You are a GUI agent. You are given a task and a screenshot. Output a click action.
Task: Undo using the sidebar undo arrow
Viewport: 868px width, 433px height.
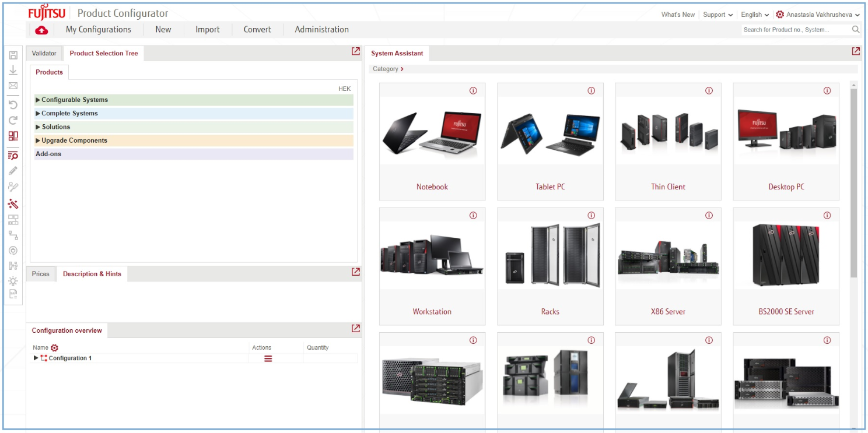coord(13,105)
